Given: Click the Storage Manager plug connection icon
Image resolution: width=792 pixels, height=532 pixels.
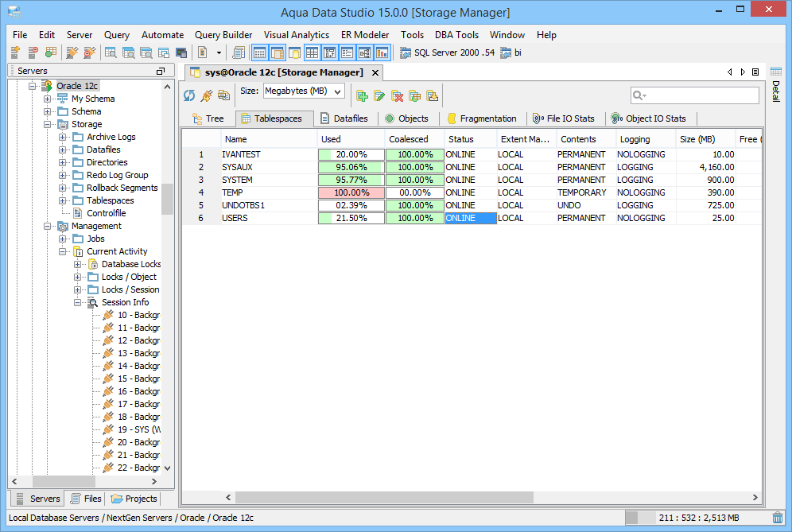Looking at the screenshot, I should coord(207,95).
